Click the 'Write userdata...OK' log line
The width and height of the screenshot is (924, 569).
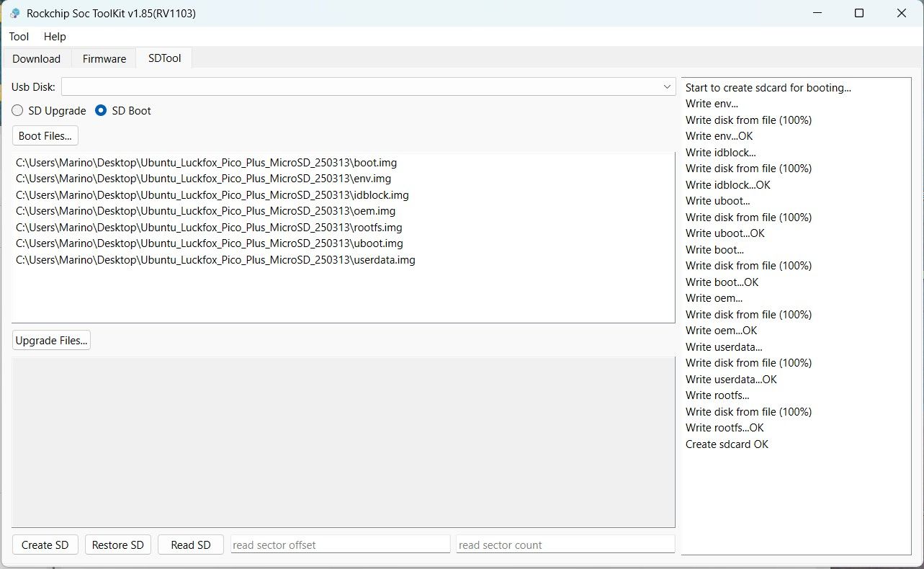731,380
